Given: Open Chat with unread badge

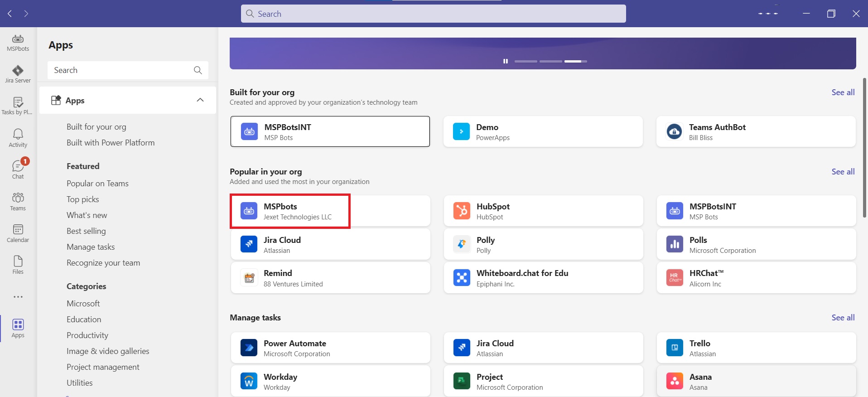Looking at the screenshot, I should [18, 169].
